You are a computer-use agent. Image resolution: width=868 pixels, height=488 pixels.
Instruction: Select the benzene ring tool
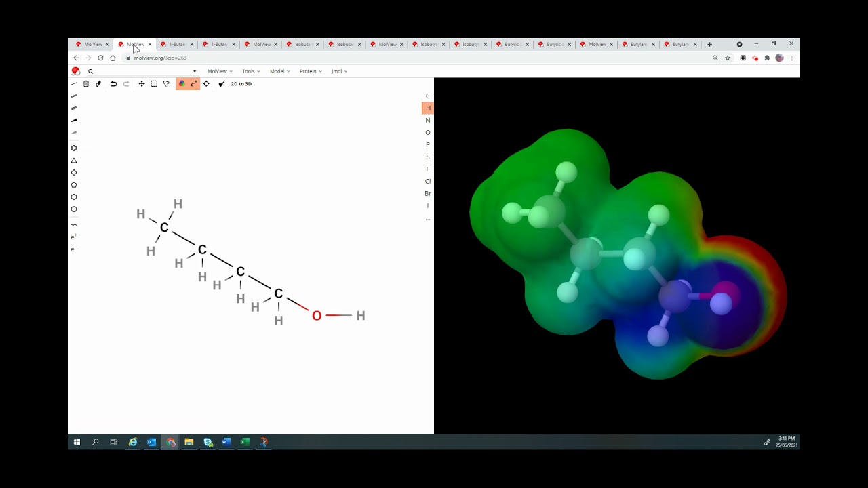(x=74, y=148)
